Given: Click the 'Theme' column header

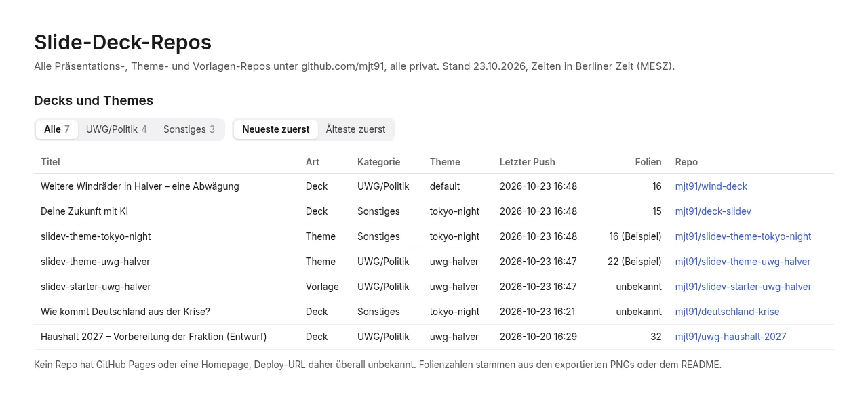Looking at the screenshot, I should [445, 162].
